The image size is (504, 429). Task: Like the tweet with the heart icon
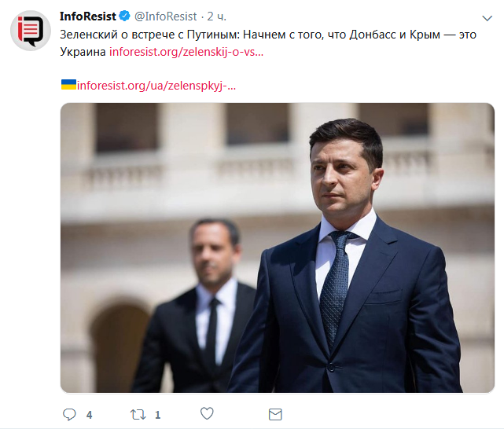click(x=207, y=413)
